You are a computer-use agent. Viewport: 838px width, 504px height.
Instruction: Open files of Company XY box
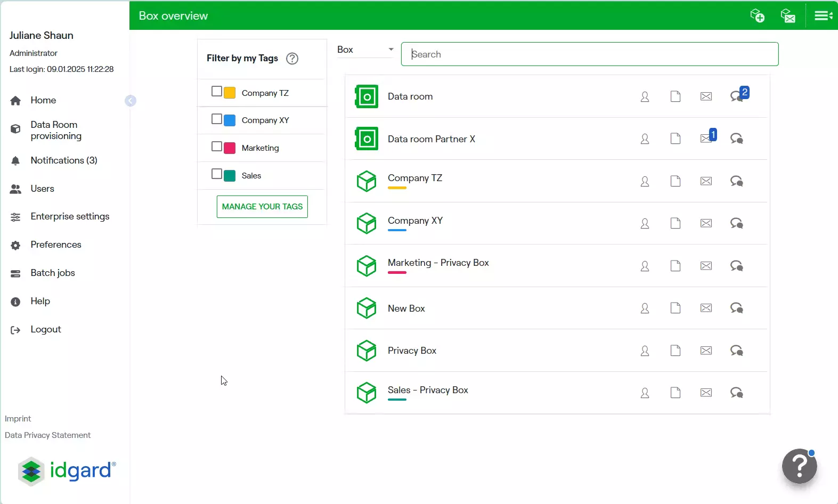coord(676,223)
